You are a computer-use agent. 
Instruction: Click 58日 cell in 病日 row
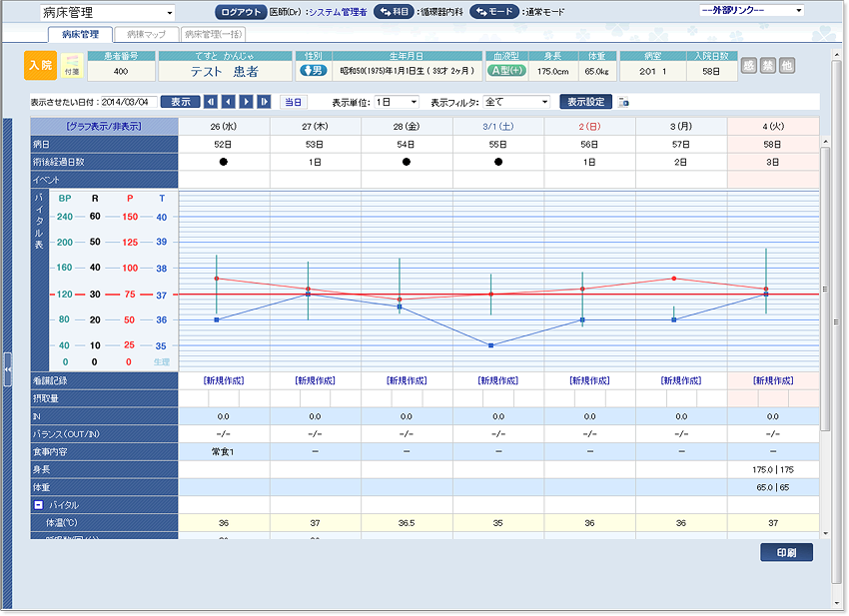click(773, 145)
